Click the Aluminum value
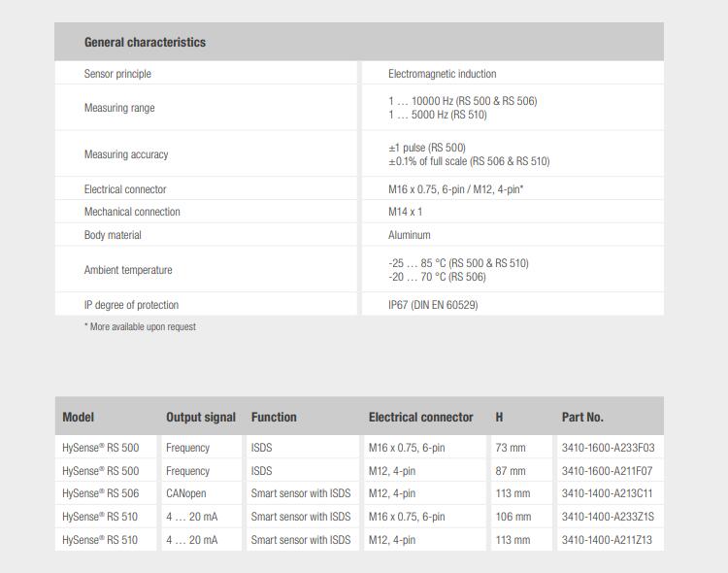 click(409, 235)
